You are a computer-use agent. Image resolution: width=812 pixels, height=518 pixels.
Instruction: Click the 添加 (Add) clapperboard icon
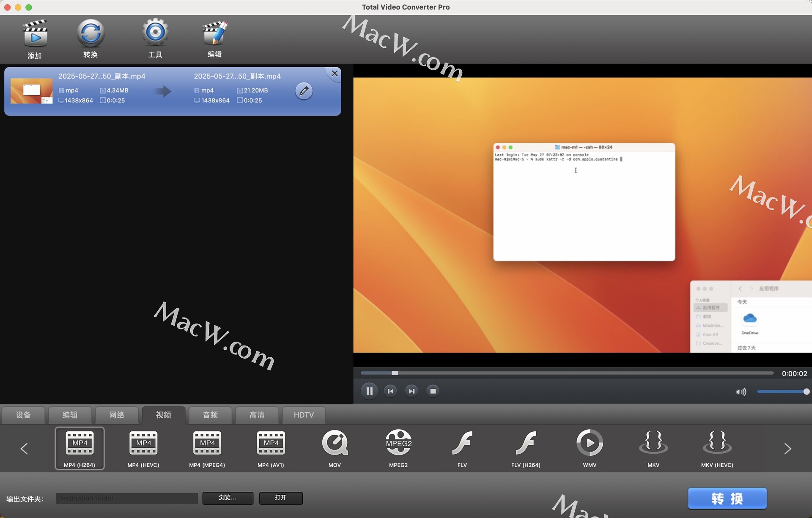point(35,33)
